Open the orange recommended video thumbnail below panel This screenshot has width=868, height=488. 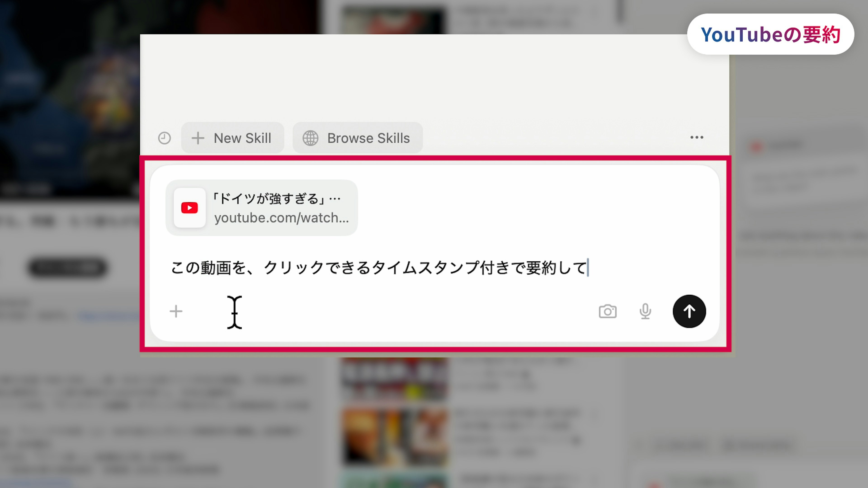394,436
